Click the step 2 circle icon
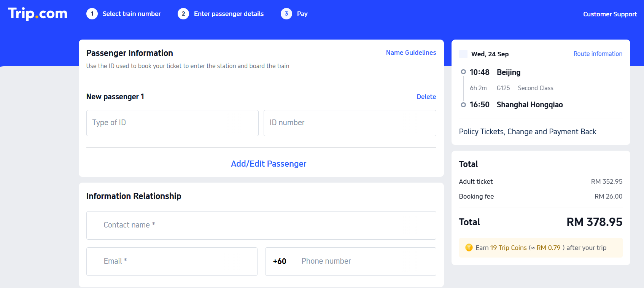The image size is (644, 288). (183, 14)
